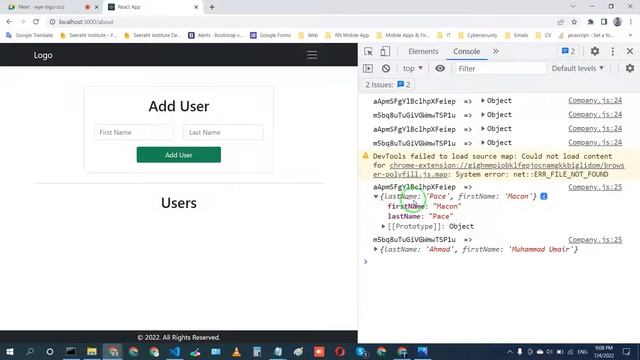This screenshot has height=360, width=640.
Task: Click the Logo brand link
Action: point(43,55)
